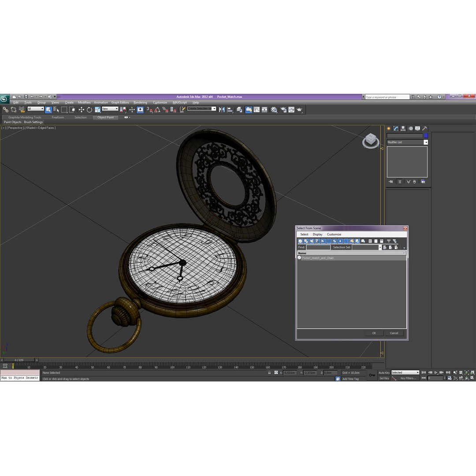
Task: Open the Selected key mode dropdown
Action: tap(405, 372)
